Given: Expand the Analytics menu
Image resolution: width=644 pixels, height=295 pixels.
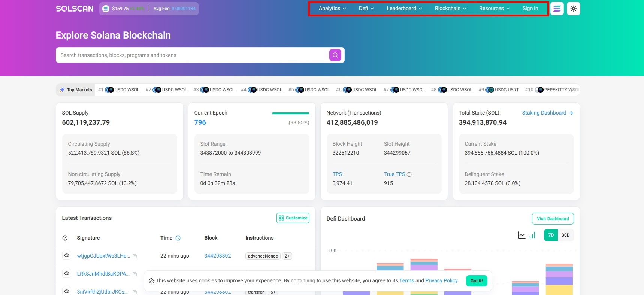Looking at the screenshot, I should pos(332,9).
